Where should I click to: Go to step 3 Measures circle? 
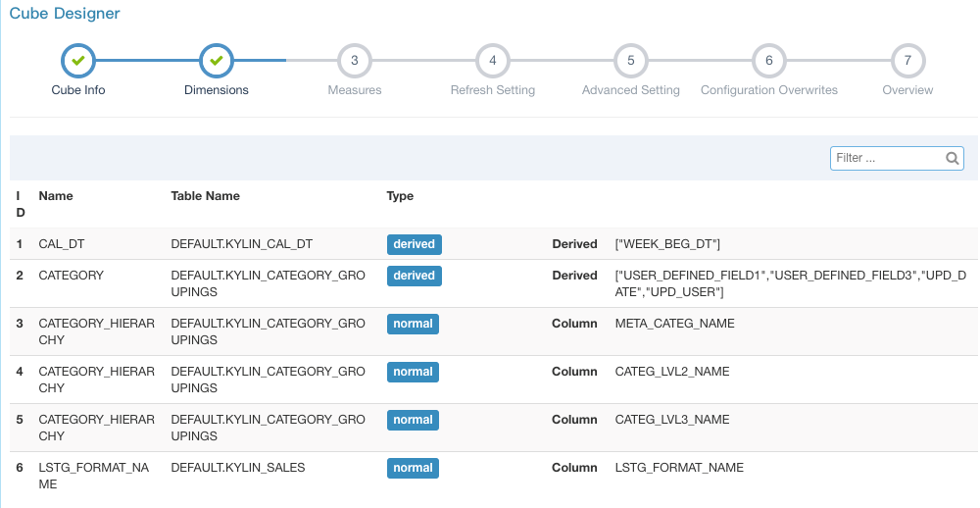tap(355, 61)
